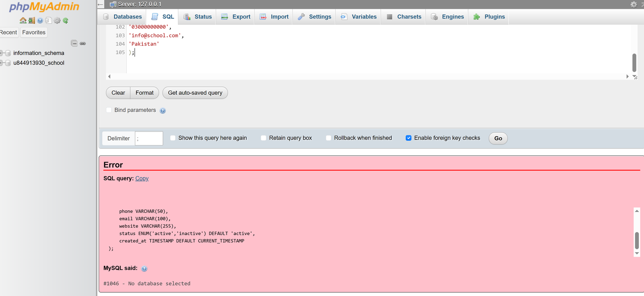644x296 pixels.
Task: Click the website VARCHAR(255) line
Action: click(147, 226)
